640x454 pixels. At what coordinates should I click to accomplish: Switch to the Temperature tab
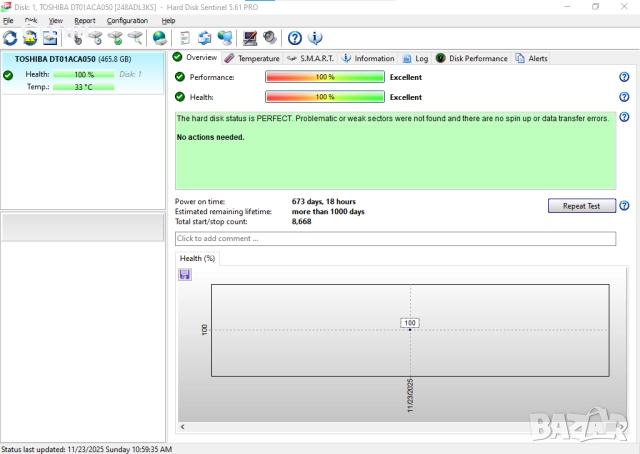click(x=252, y=58)
